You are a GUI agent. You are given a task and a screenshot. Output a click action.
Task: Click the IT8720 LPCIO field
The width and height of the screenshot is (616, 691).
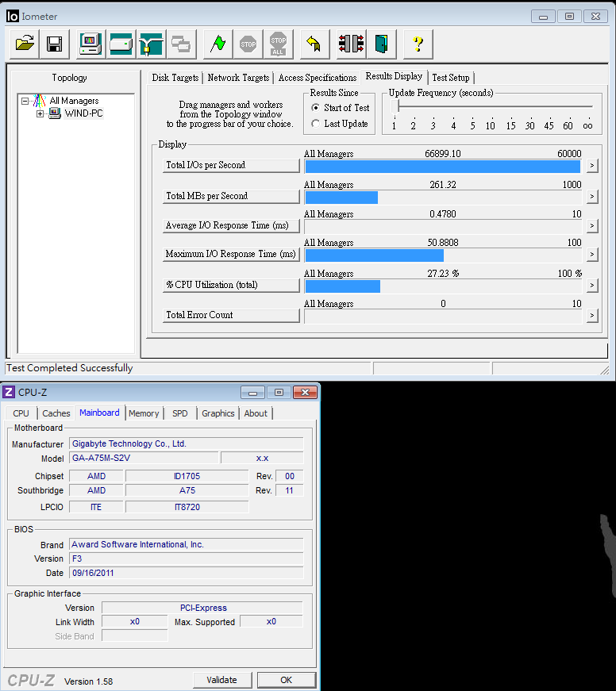click(187, 507)
